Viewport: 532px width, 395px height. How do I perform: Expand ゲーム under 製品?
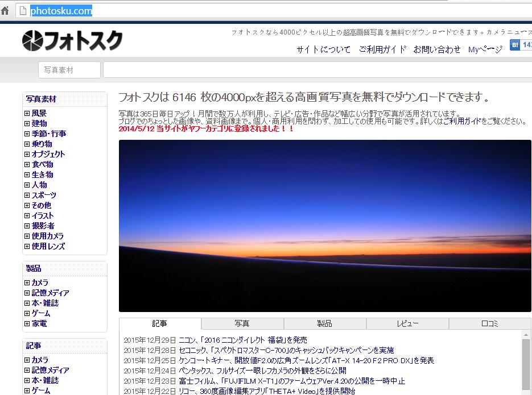tap(27, 313)
